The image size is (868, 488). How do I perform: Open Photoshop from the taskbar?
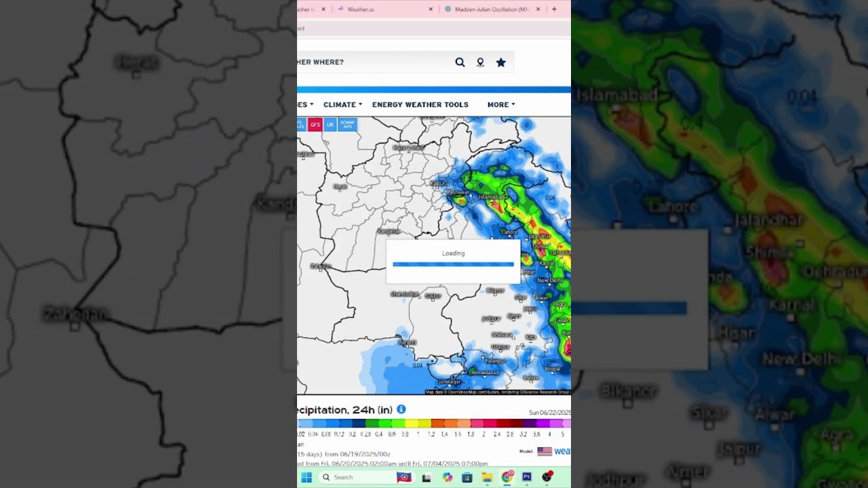click(527, 477)
